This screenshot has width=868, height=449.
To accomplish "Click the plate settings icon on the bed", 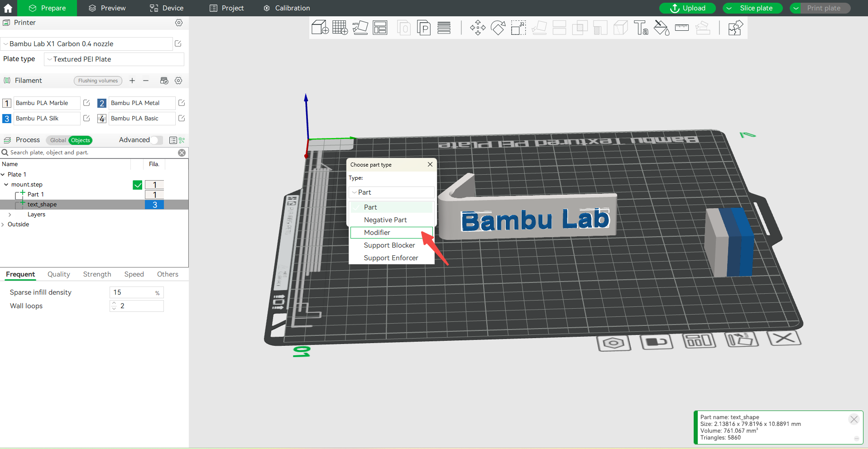I will [614, 343].
